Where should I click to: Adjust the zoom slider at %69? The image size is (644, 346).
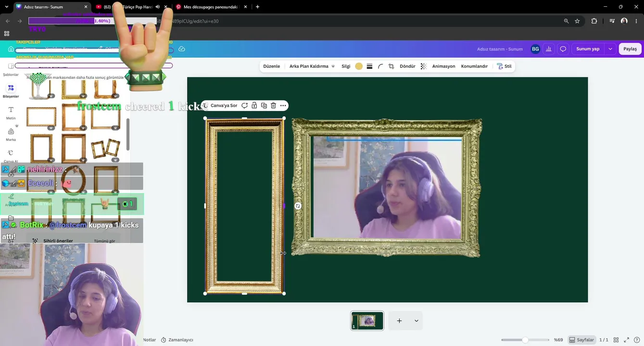click(x=525, y=340)
